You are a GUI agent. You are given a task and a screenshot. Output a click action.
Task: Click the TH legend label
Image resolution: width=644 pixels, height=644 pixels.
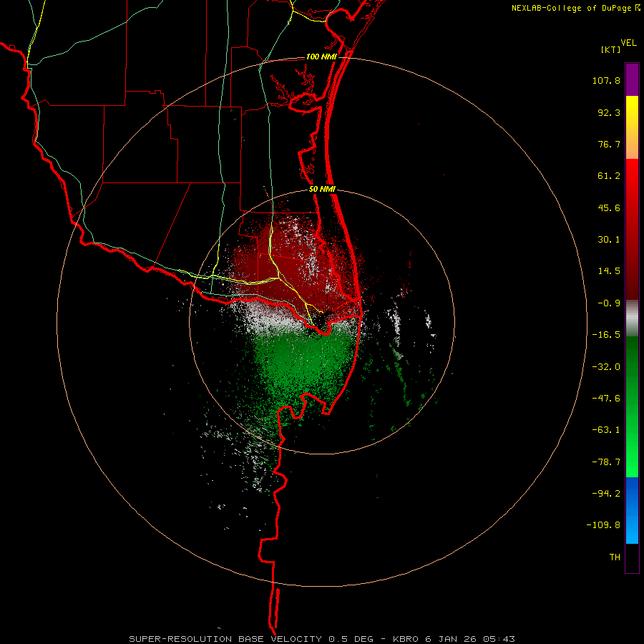pyautogui.click(x=615, y=557)
